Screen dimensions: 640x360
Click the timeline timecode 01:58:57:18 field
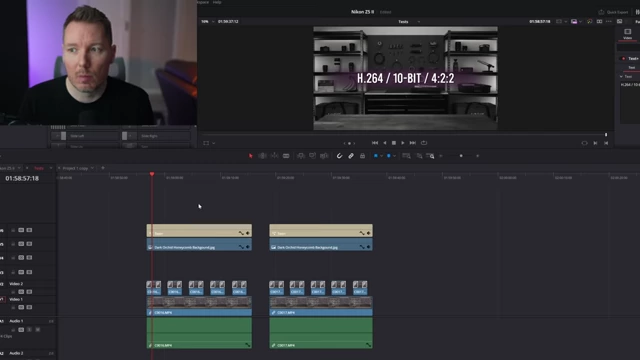click(22, 178)
